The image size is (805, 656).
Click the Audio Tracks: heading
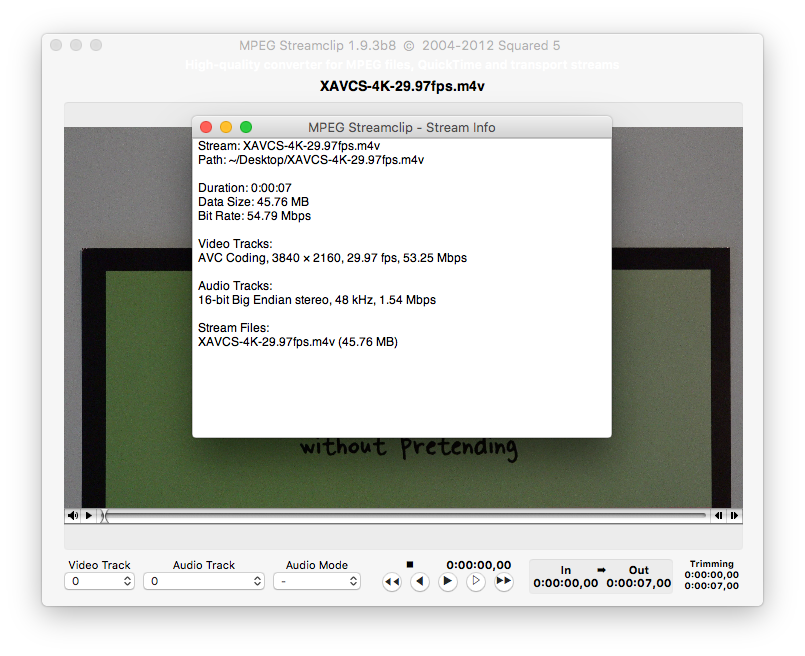(235, 286)
